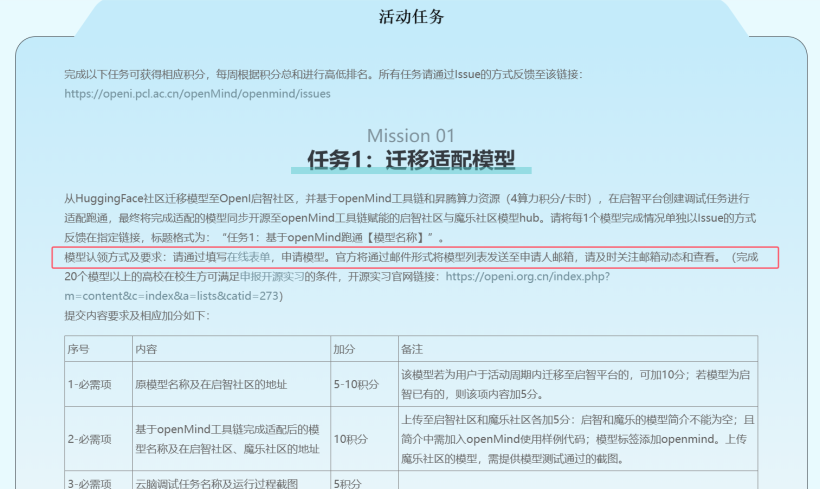Viewport: 820px width, 489px height.
Task: Open the 申报开源实习 link
Action: pos(272,276)
